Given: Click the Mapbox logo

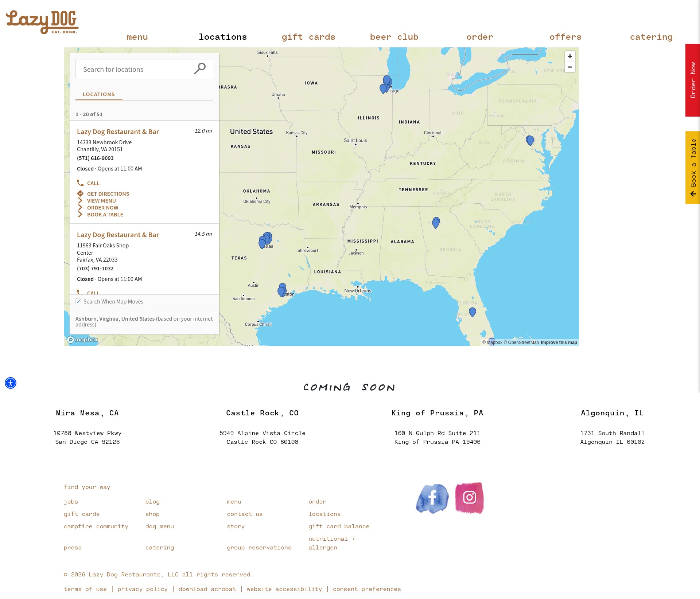Looking at the screenshot, I should point(83,340).
